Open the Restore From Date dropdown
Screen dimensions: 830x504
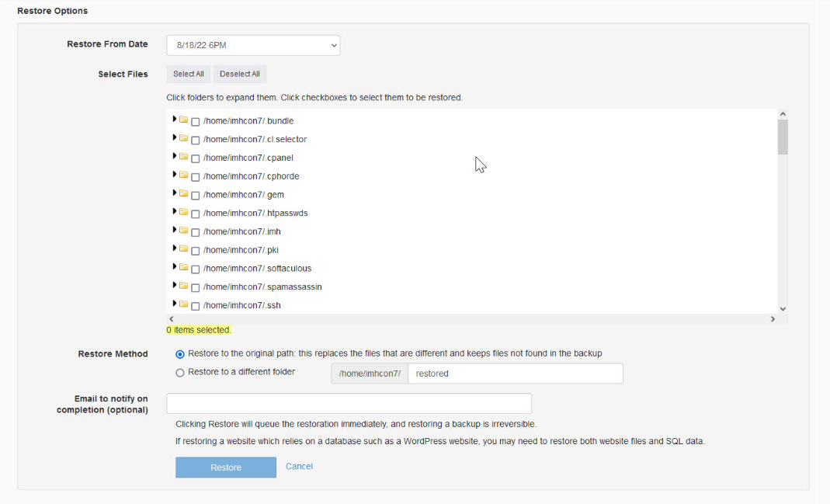(x=253, y=45)
